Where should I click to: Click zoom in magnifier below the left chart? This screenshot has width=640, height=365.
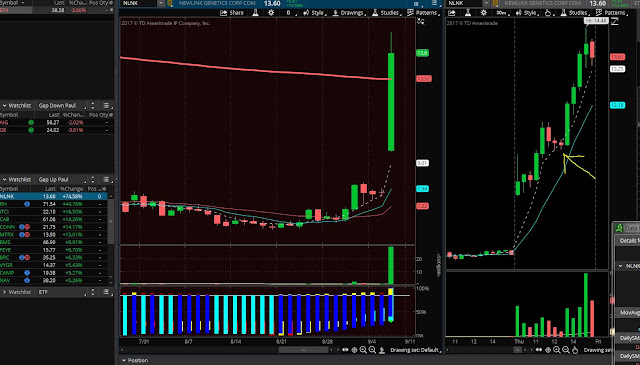363,350
